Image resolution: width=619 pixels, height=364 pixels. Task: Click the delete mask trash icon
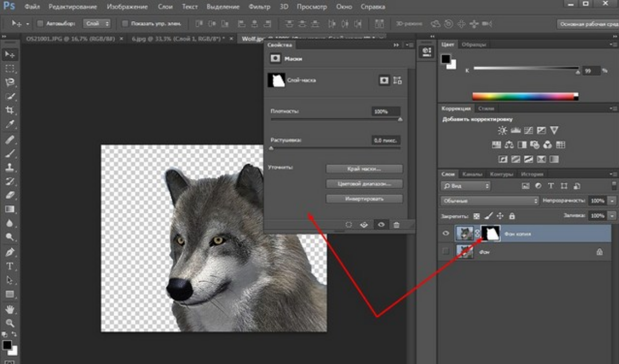pyautogui.click(x=397, y=225)
